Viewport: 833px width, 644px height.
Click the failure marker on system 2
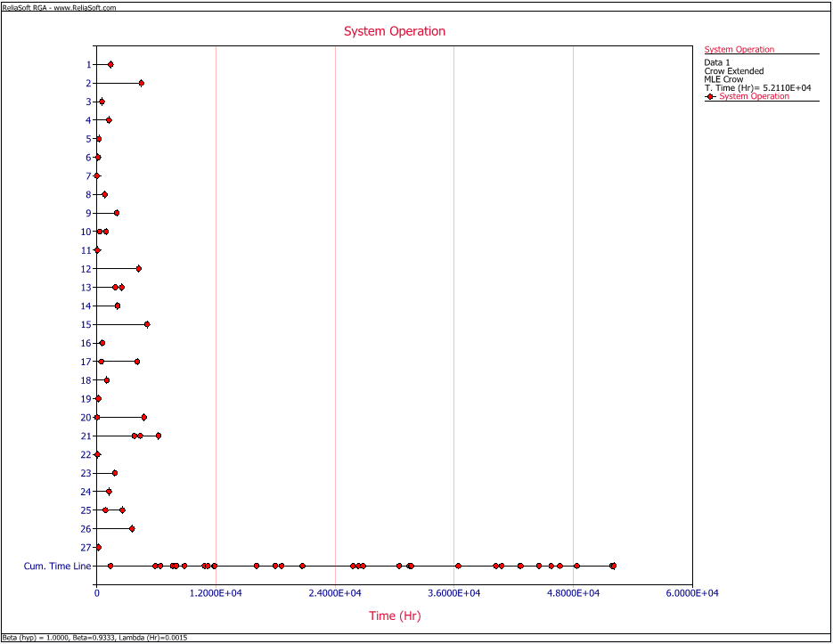(x=141, y=83)
